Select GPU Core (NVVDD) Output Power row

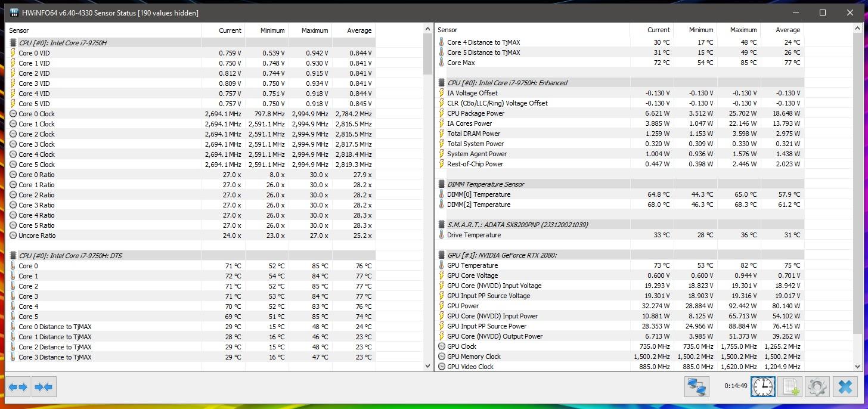pyautogui.click(x=619, y=336)
